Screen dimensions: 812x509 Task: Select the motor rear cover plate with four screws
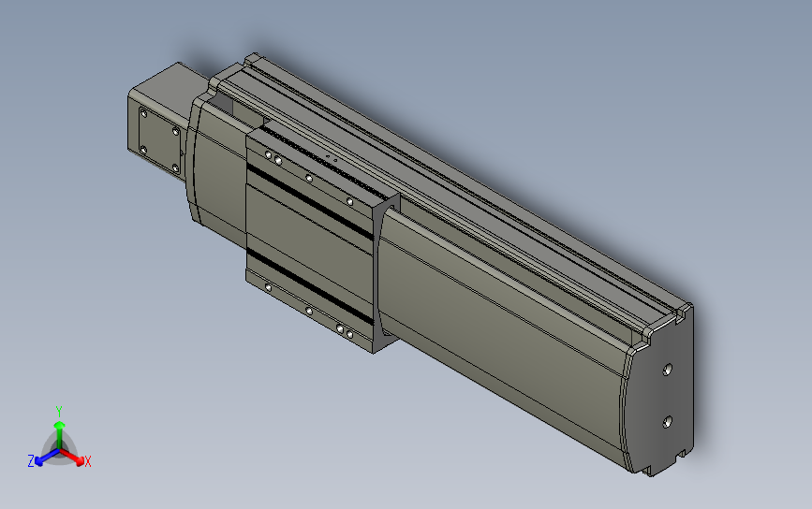point(159,139)
